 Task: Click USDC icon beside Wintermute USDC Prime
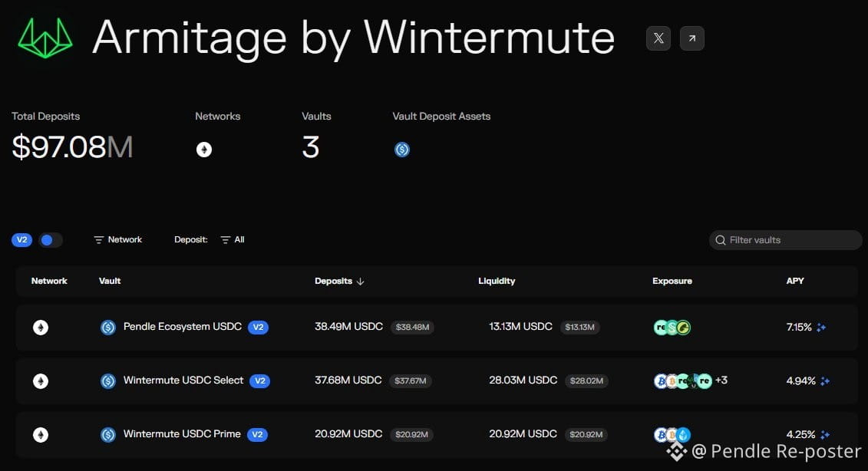[x=108, y=435]
